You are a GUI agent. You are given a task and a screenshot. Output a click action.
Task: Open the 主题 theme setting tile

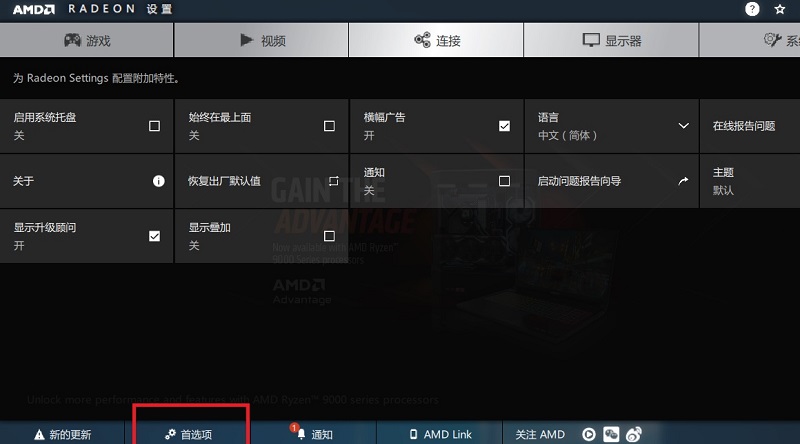click(x=750, y=181)
